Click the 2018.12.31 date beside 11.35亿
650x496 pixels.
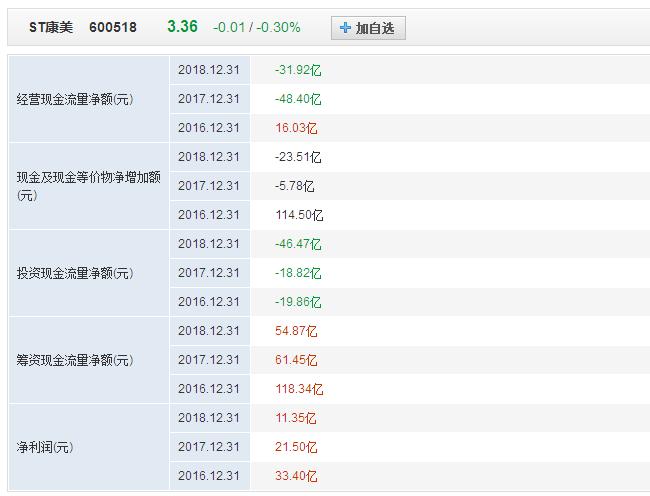[x=209, y=418]
